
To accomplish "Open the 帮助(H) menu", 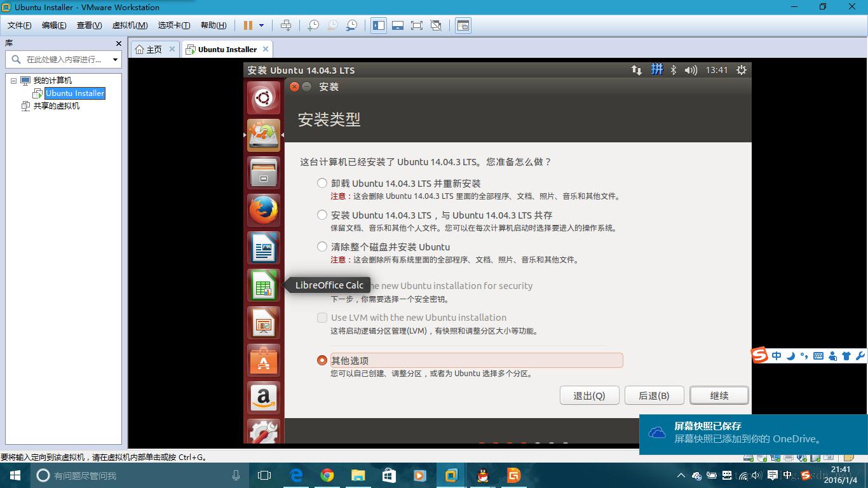I will pos(214,25).
